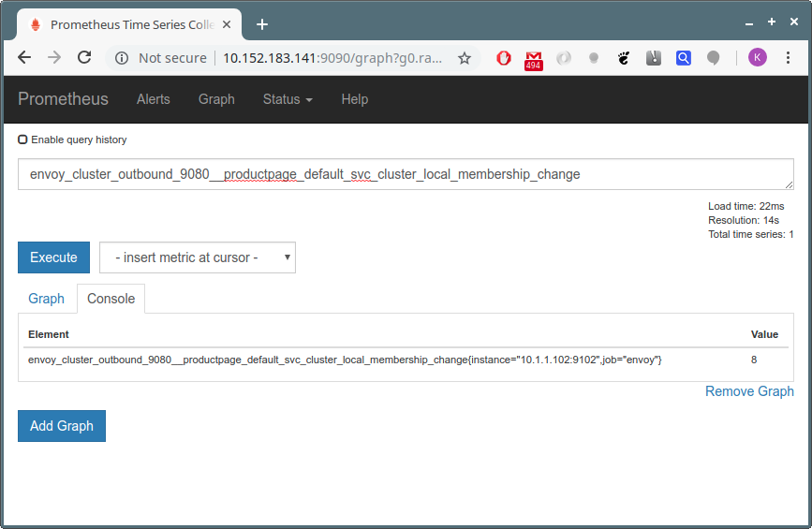Open Help in the navigation bar

coord(355,99)
